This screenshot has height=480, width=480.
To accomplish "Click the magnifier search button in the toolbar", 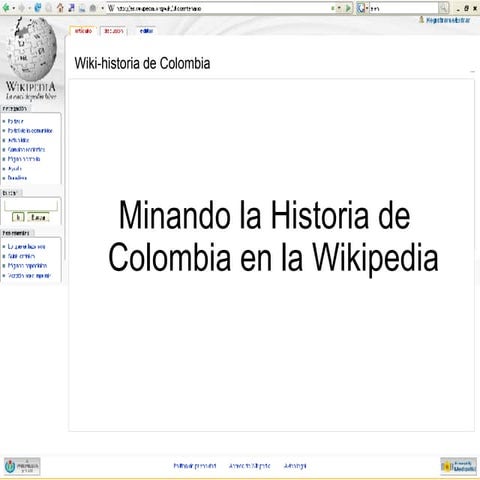I will click(x=444, y=8).
